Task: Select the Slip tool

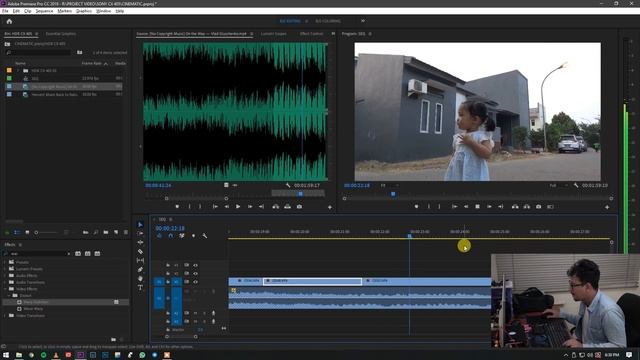Action: tap(140, 260)
